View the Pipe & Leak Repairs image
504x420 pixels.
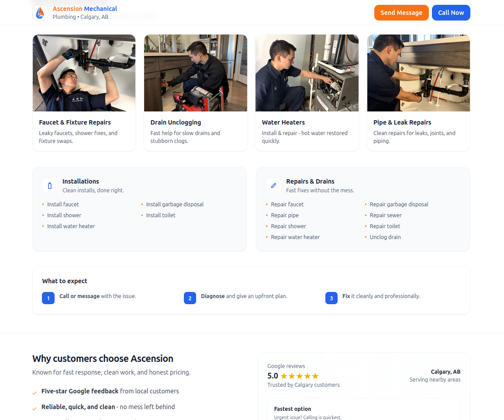click(418, 73)
